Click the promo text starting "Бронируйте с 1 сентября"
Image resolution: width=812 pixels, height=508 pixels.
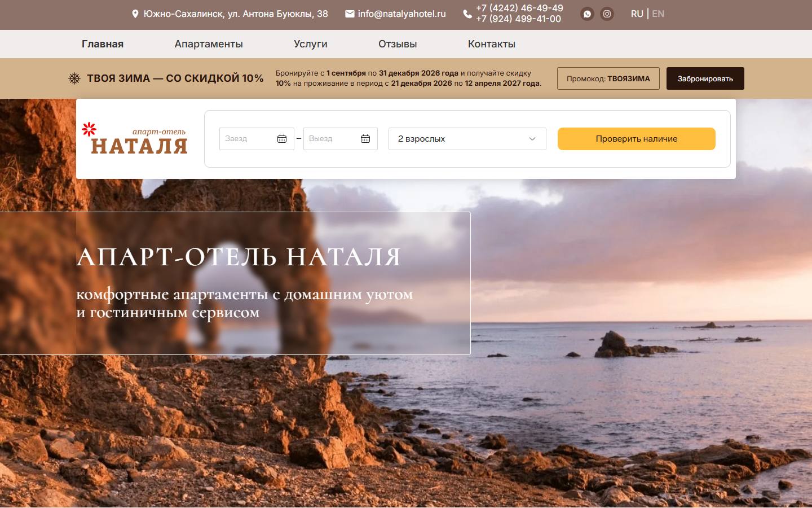click(408, 78)
